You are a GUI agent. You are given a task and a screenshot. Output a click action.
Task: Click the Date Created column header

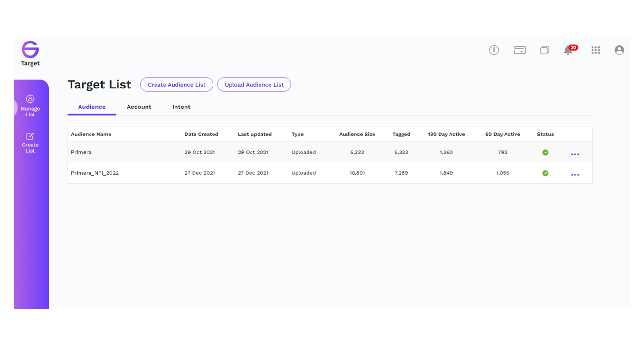point(201,134)
